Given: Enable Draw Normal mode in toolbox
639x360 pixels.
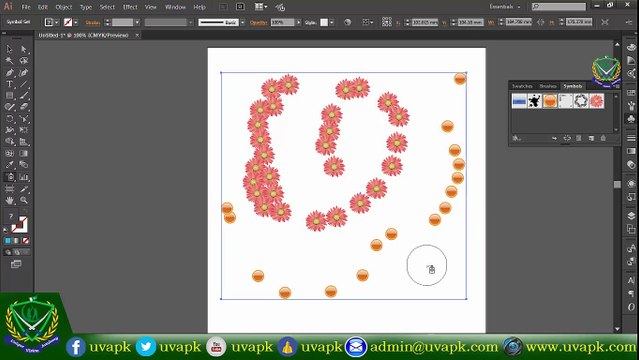Looking at the screenshot, I should point(8,252).
